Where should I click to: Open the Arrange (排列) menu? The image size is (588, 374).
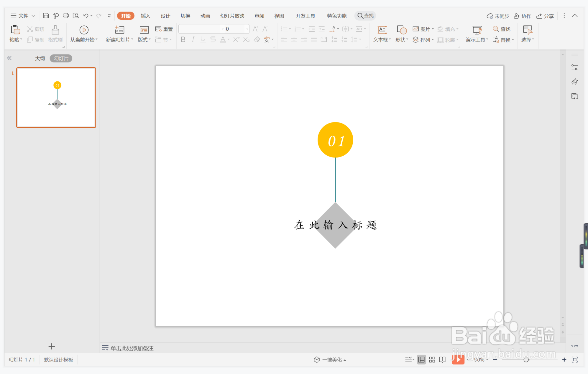pyautogui.click(x=423, y=40)
